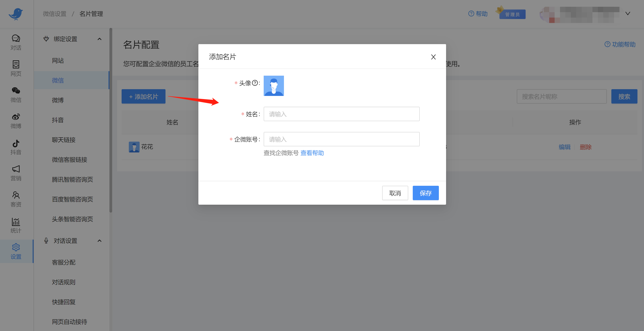
Task: Switch to the 微博 binding settings item
Action: [x=58, y=100]
